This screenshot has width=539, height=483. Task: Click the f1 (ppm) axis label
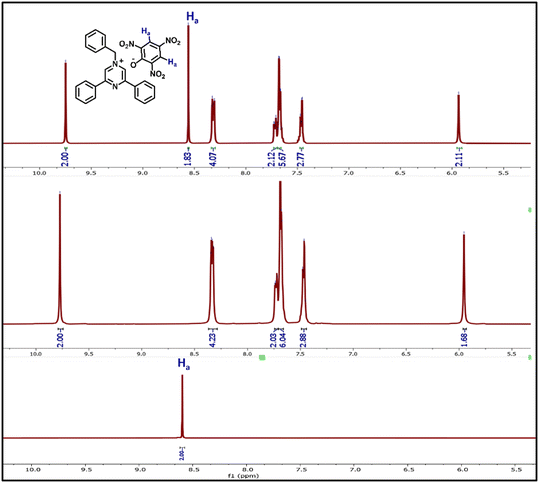click(x=244, y=476)
